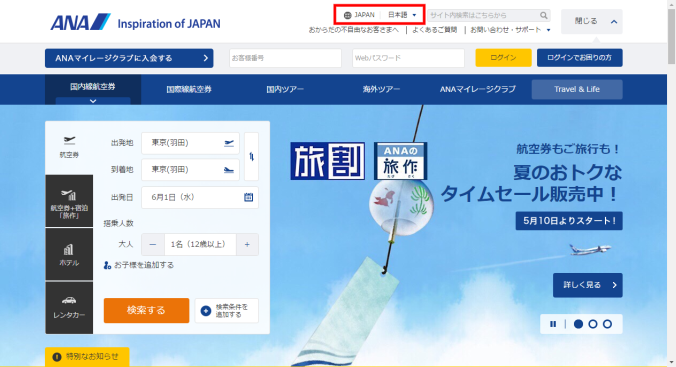The height and width of the screenshot is (367, 676).
Task: Expand お問い合わせ・サポート dropdown
Action: click(510, 30)
